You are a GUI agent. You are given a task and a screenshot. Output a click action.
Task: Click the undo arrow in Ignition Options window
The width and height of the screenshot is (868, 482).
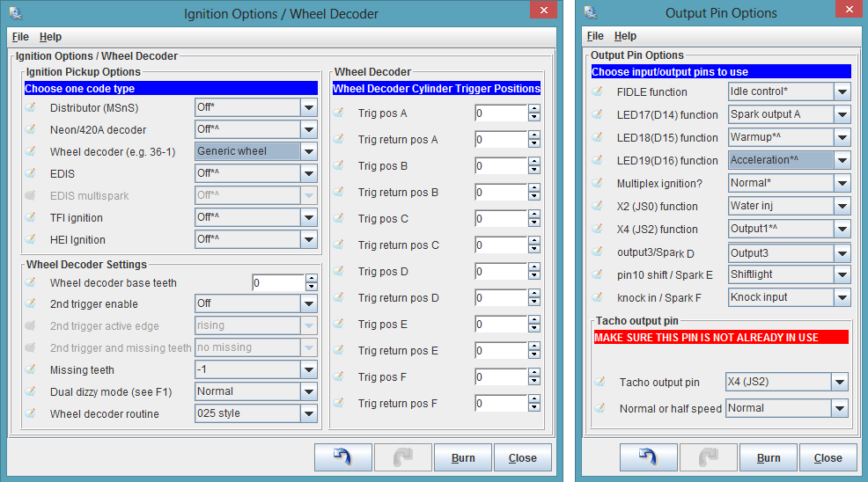pos(343,457)
